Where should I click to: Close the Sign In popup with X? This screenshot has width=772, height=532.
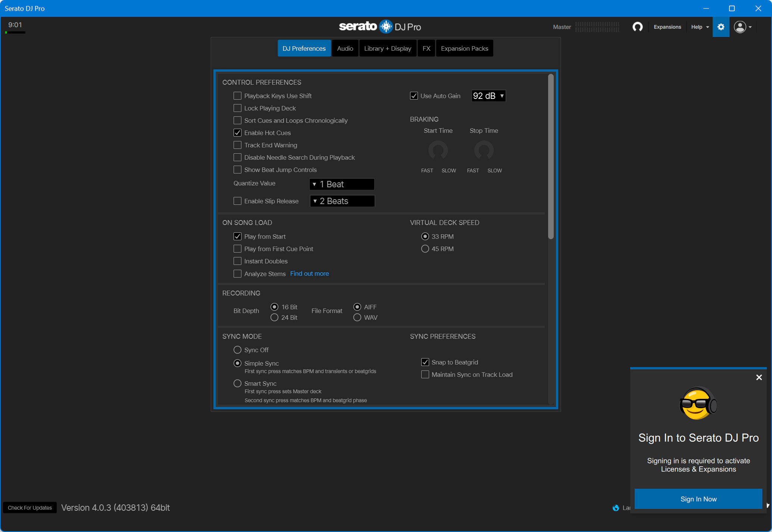pos(759,378)
